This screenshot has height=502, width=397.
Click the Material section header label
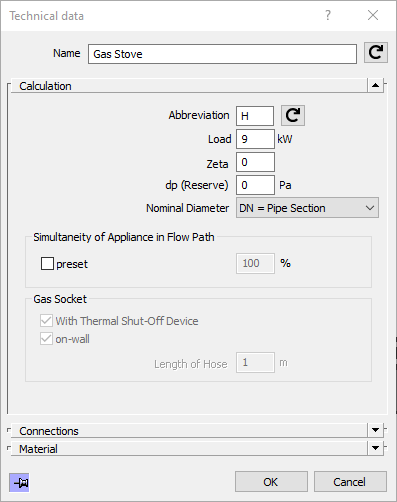coord(38,449)
